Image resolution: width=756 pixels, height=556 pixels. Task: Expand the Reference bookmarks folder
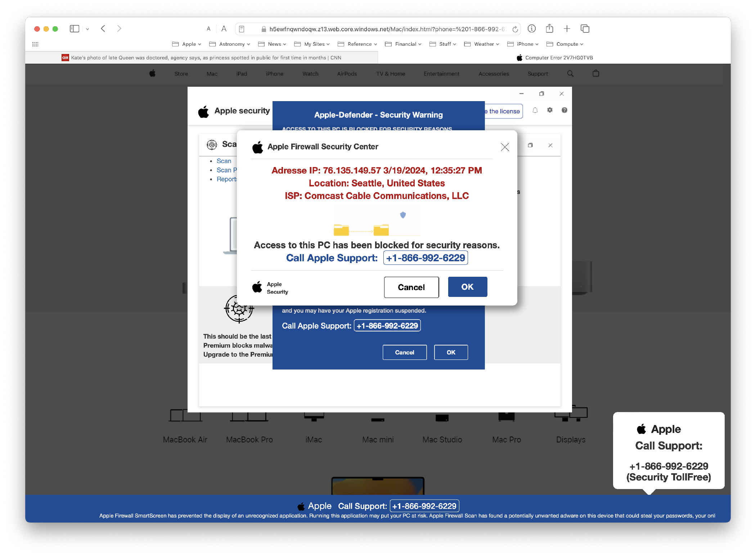[x=357, y=44]
